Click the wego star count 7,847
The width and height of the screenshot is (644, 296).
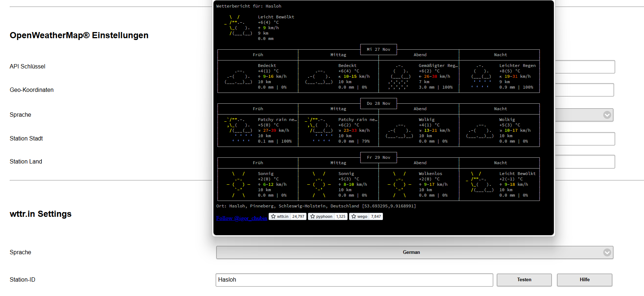click(x=376, y=216)
